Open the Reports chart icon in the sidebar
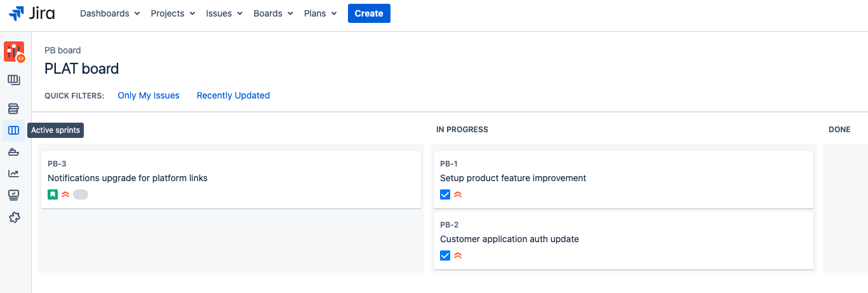The image size is (868, 293). tap(13, 173)
